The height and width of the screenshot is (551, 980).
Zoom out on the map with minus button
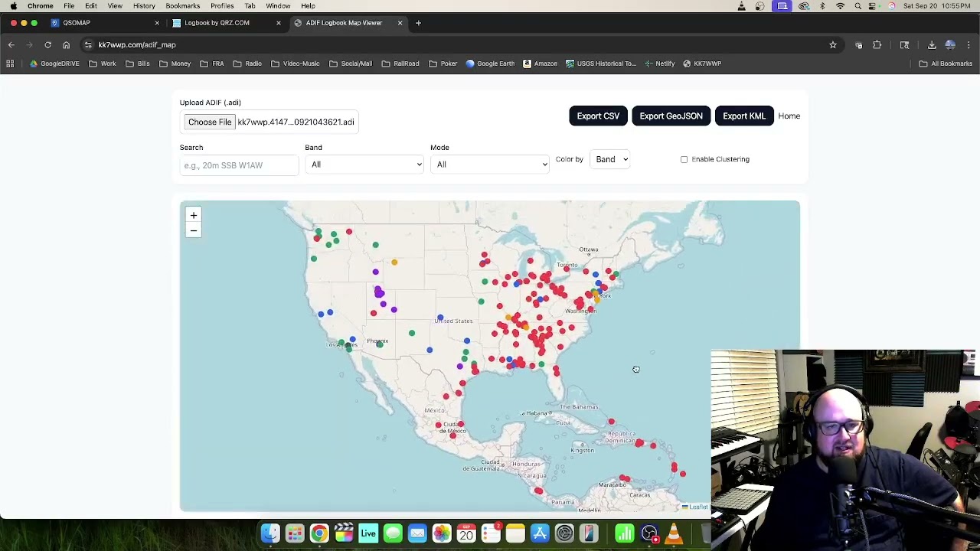[x=194, y=231]
